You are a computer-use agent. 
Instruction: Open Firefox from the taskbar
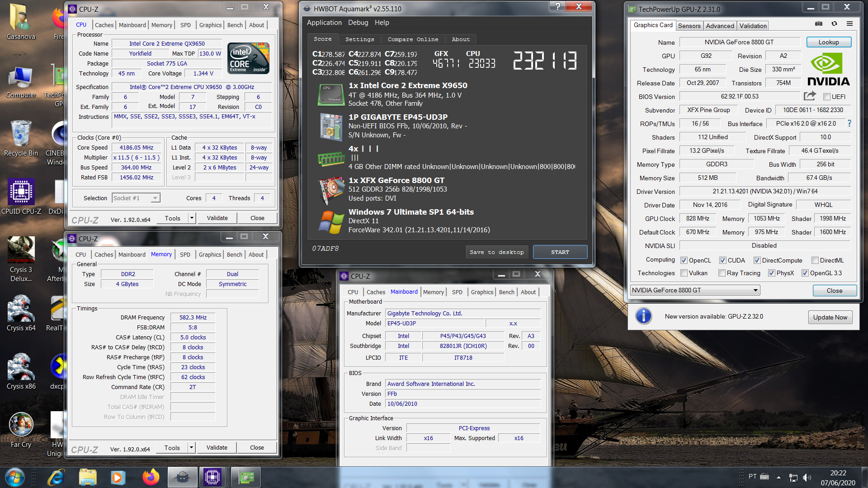coord(151,477)
